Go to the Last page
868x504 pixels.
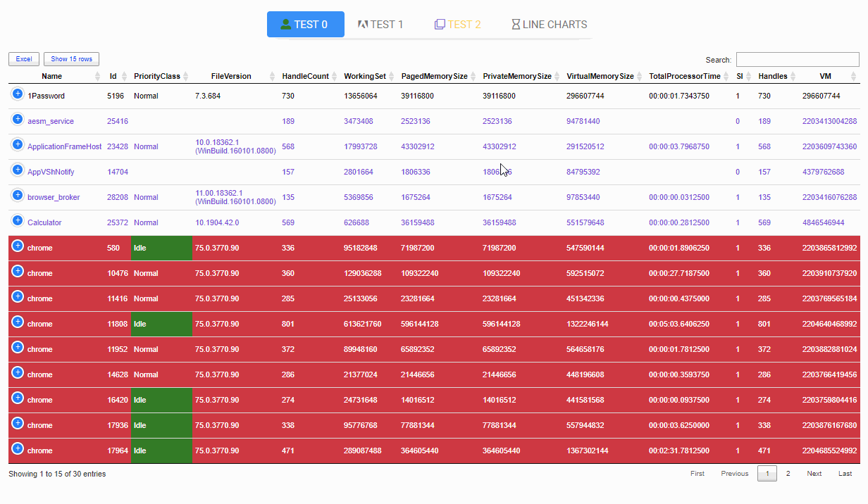(845, 474)
